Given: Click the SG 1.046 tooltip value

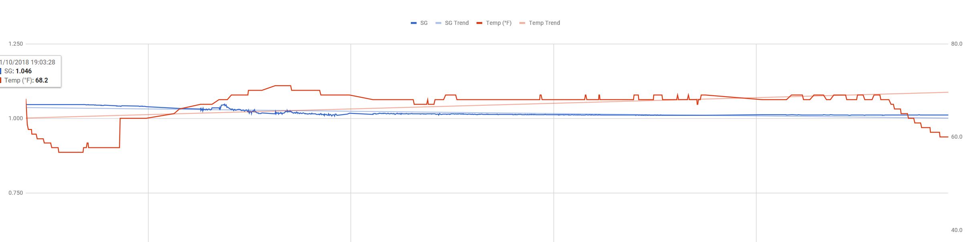Looking at the screenshot, I should (24, 71).
